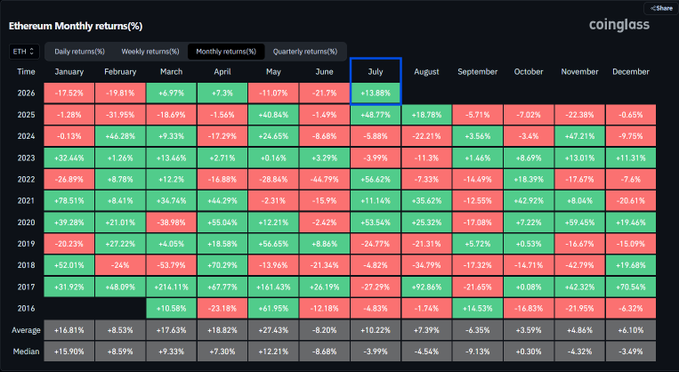Click the 2019 row label
This screenshot has width=679, height=372.
(x=26, y=244)
